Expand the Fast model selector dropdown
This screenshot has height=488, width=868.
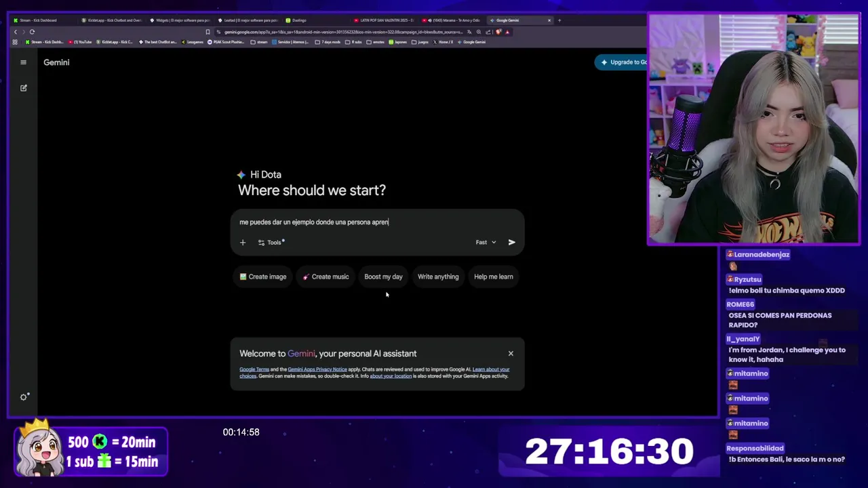tap(486, 242)
